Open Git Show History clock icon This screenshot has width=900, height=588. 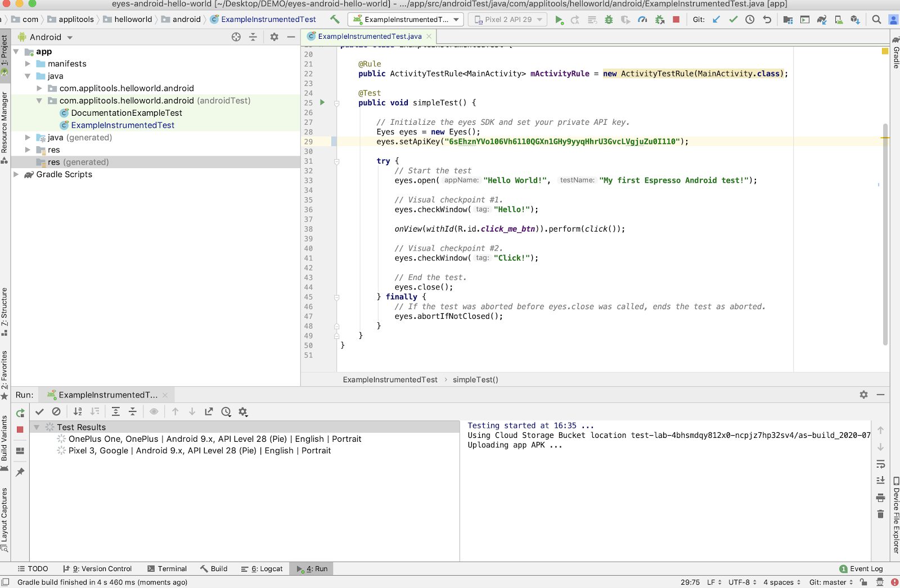pyautogui.click(x=750, y=20)
